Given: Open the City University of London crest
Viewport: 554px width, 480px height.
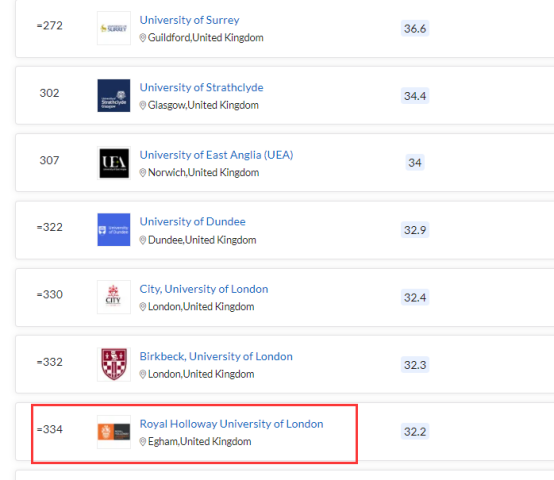Looking at the screenshot, I should click(x=114, y=297).
